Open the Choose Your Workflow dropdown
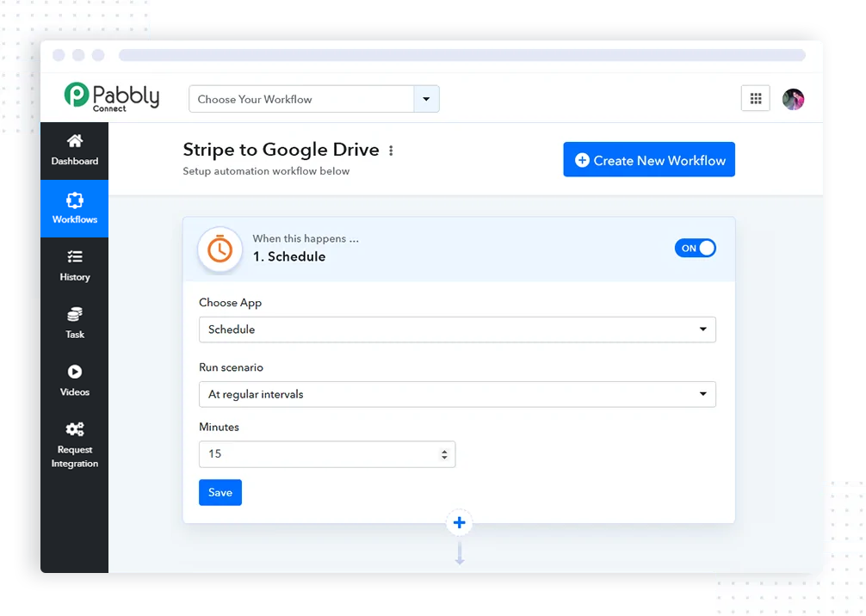The image size is (866, 616). 313,99
